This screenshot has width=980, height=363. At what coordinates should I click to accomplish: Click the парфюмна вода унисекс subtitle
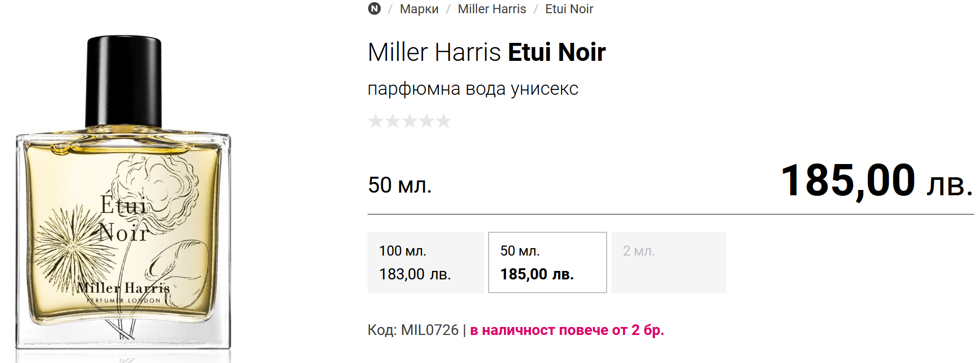pyautogui.click(x=473, y=89)
